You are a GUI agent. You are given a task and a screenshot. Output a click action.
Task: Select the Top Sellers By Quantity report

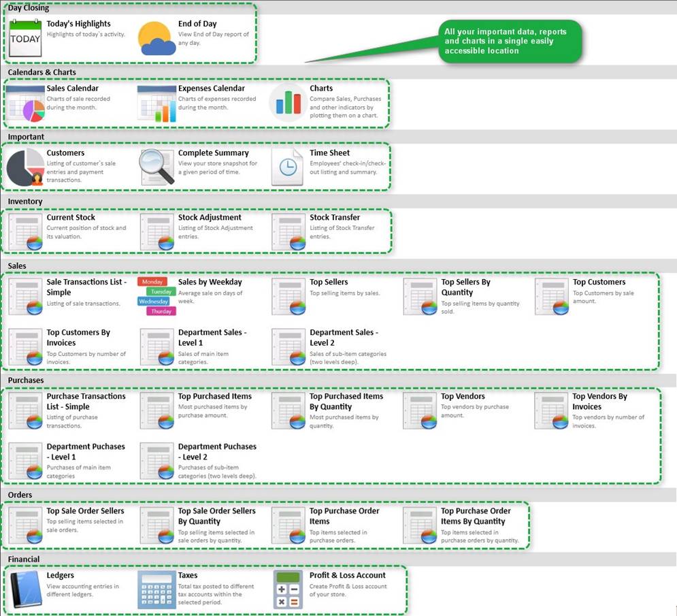(466, 287)
